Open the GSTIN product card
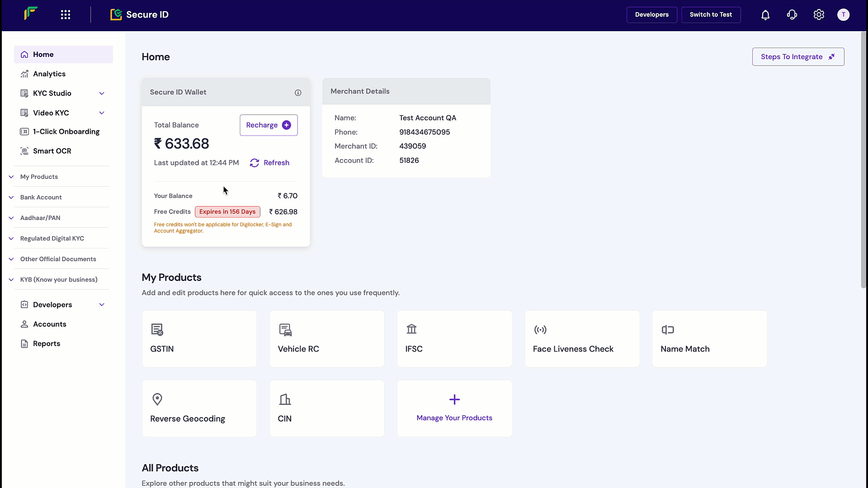The width and height of the screenshot is (868, 488). point(199,338)
